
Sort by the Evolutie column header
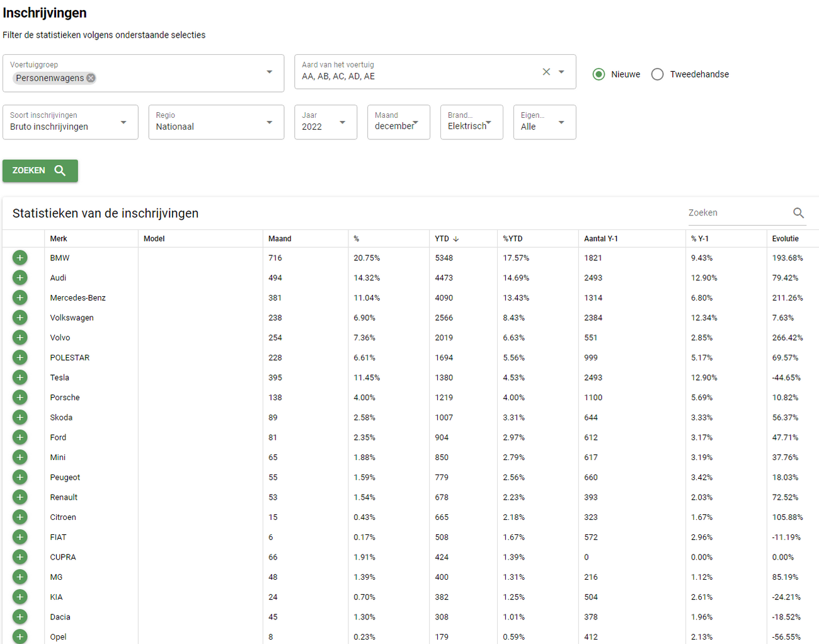pos(786,239)
